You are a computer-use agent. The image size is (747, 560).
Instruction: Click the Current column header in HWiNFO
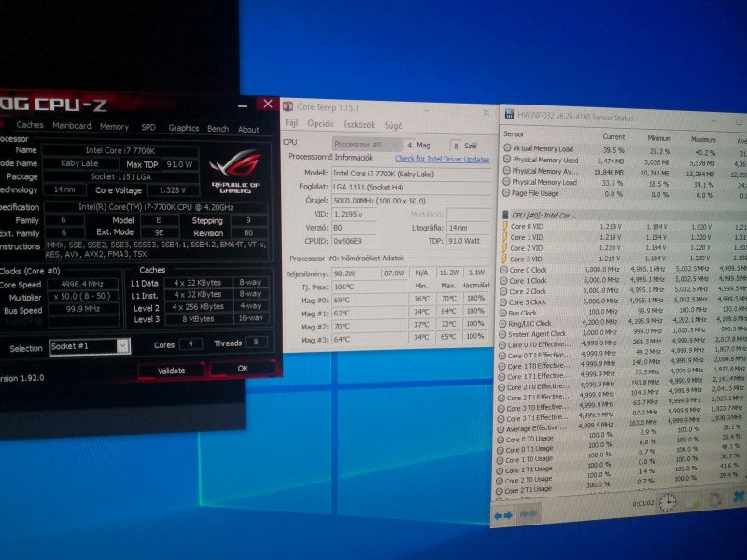[x=613, y=136]
